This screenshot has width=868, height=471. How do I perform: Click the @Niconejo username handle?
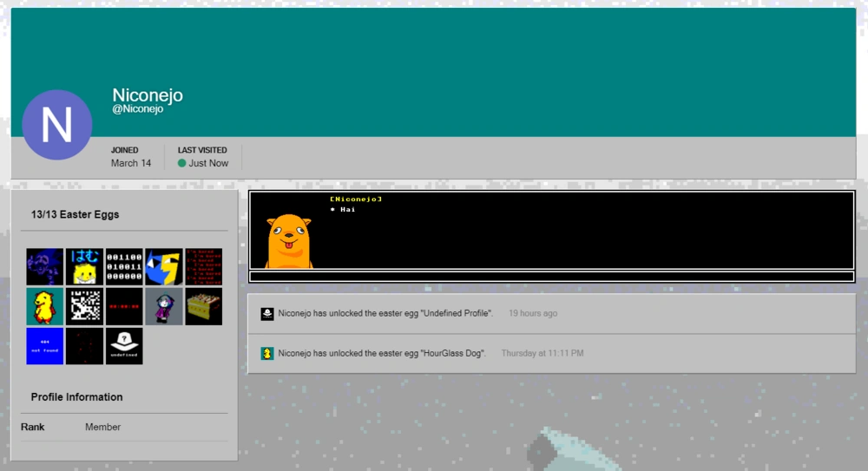(137, 109)
